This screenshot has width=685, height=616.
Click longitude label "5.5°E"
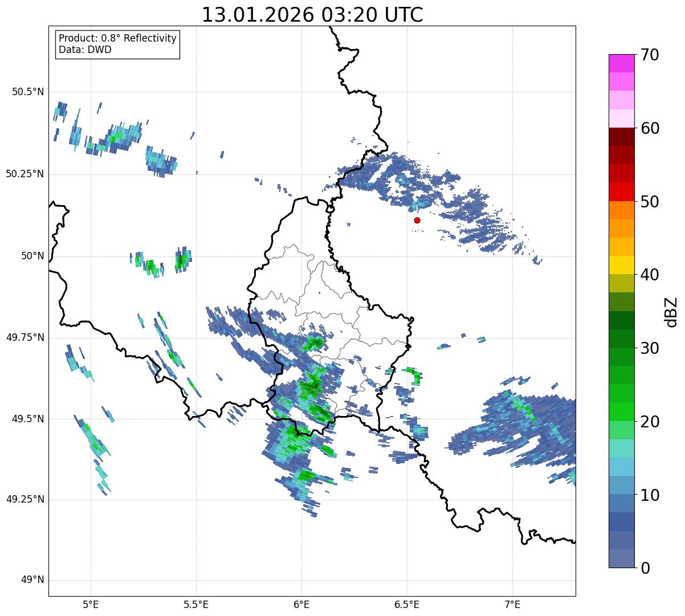[x=196, y=605]
